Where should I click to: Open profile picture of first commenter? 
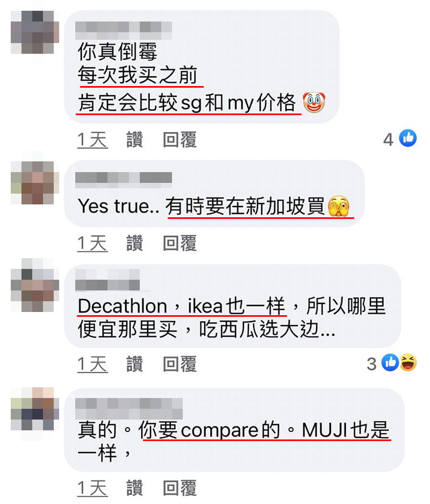click(x=35, y=32)
